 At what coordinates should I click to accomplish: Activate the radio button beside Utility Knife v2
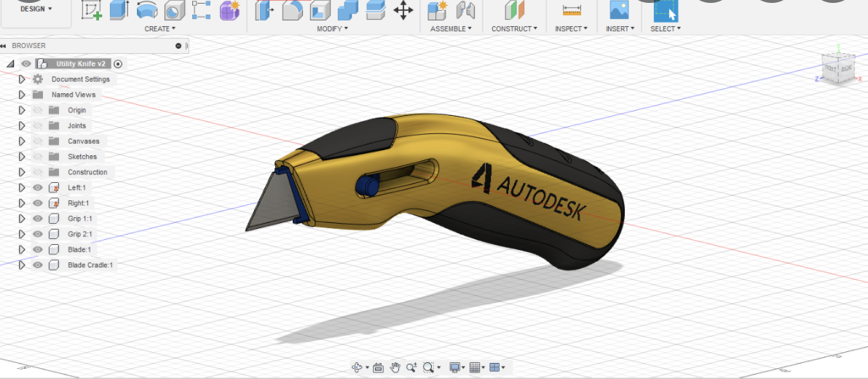click(x=118, y=64)
